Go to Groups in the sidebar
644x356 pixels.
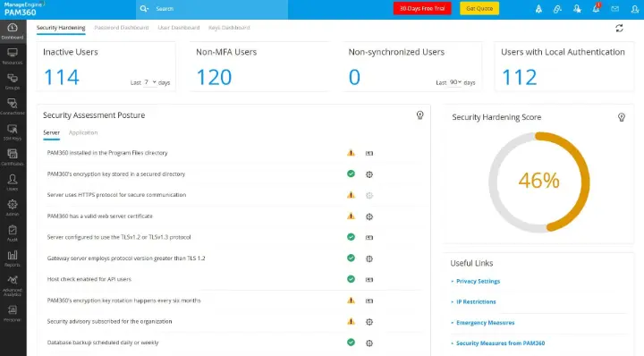(13, 81)
